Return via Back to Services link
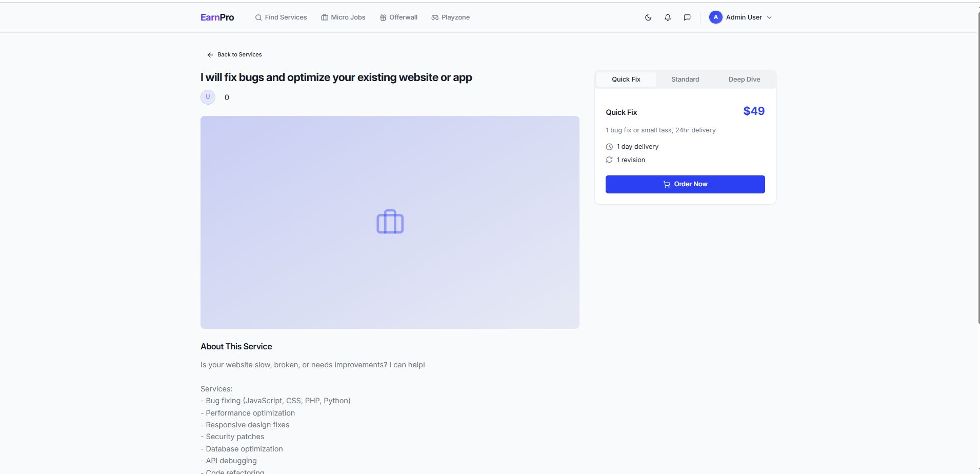The width and height of the screenshot is (980, 474). (x=239, y=54)
